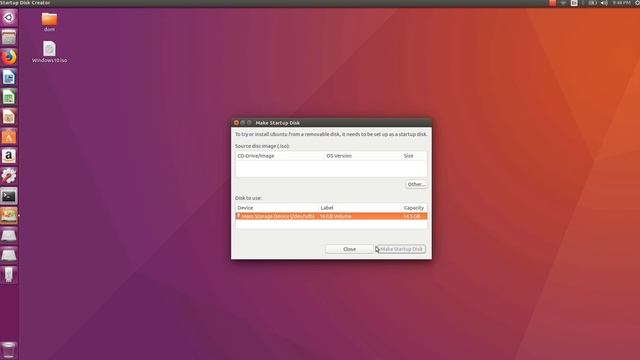Open the session gear menu
The width and height of the screenshot is (640, 360).
tap(637, 3)
